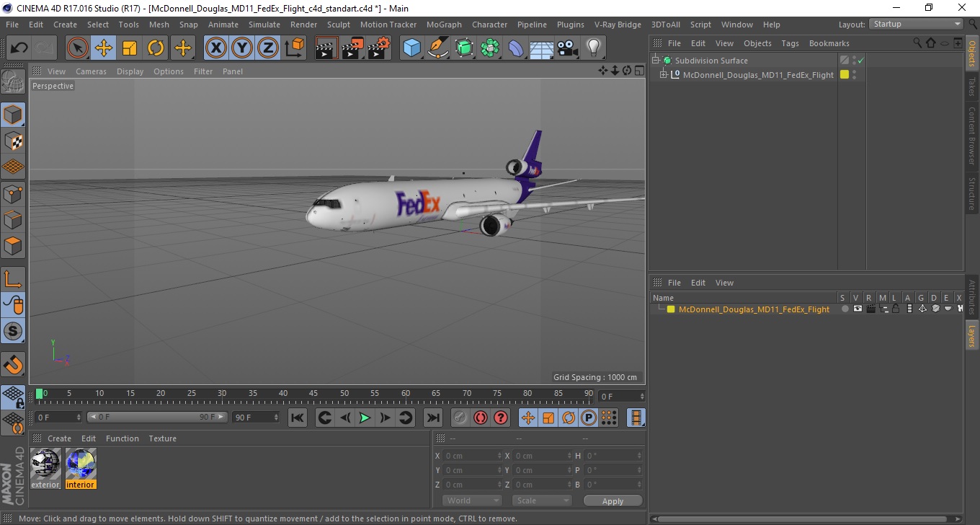
Task: Toggle layer Solo dot in Layers panel
Action: pos(845,309)
